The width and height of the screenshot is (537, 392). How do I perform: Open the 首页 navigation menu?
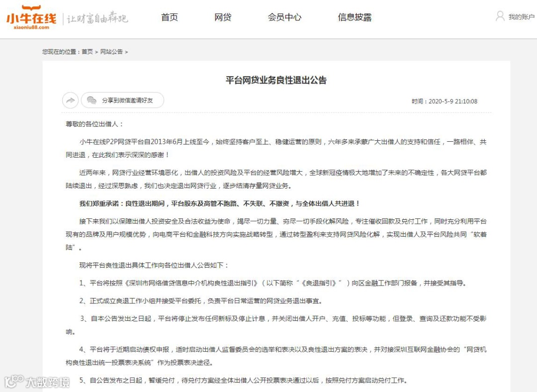pos(170,17)
